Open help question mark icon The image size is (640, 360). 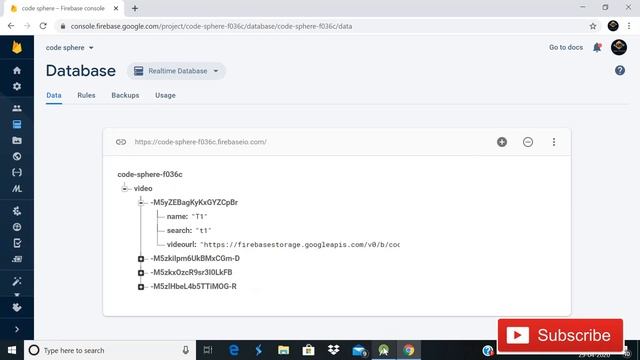click(x=620, y=71)
